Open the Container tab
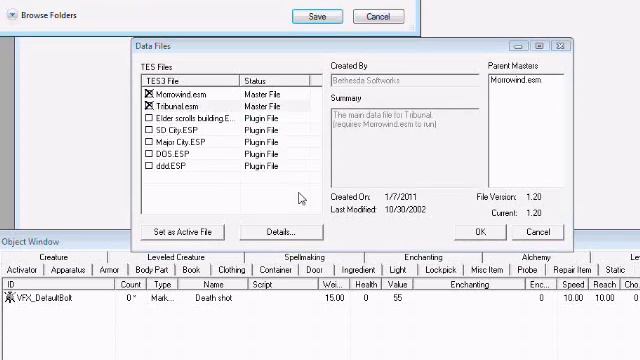The width and height of the screenshot is (640, 360). (x=276, y=270)
